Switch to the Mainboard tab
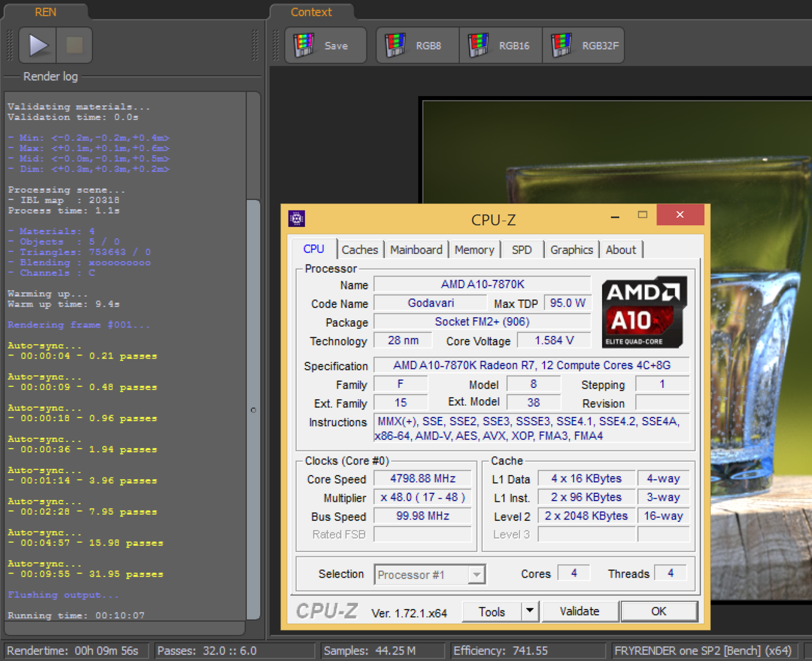The height and width of the screenshot is (661, 812). [x=416, y=250]
